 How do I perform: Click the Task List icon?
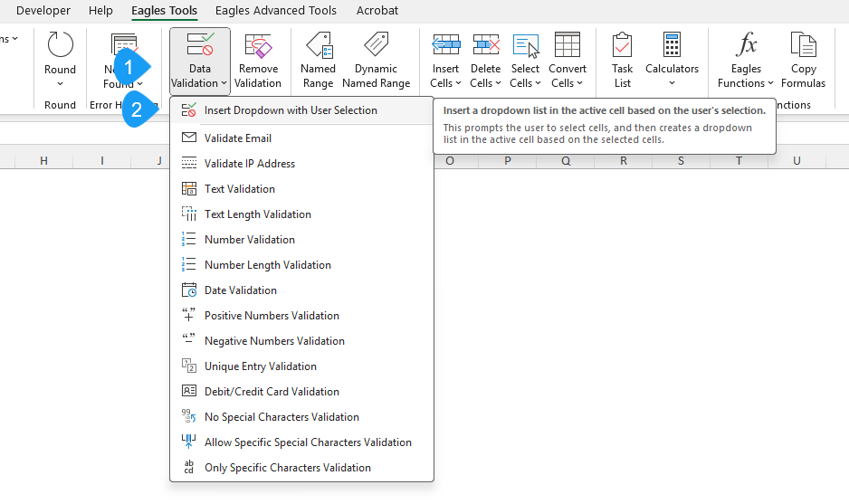(x=622, y=45)
